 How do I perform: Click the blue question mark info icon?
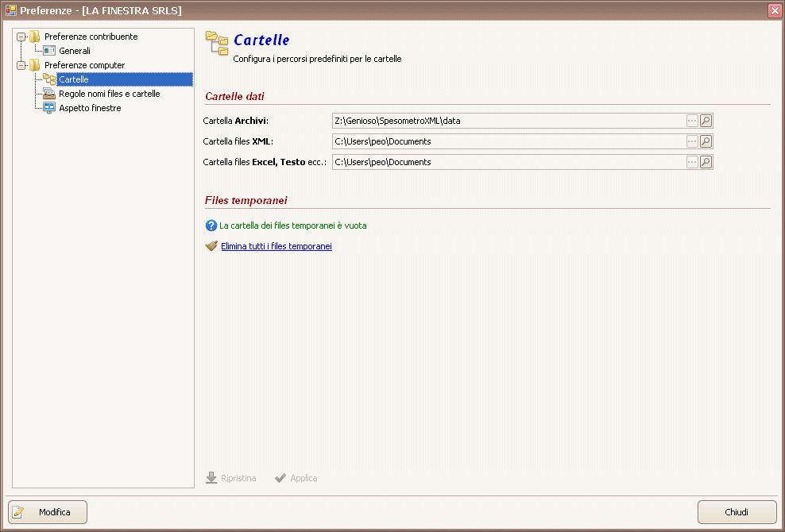(211, 226)
